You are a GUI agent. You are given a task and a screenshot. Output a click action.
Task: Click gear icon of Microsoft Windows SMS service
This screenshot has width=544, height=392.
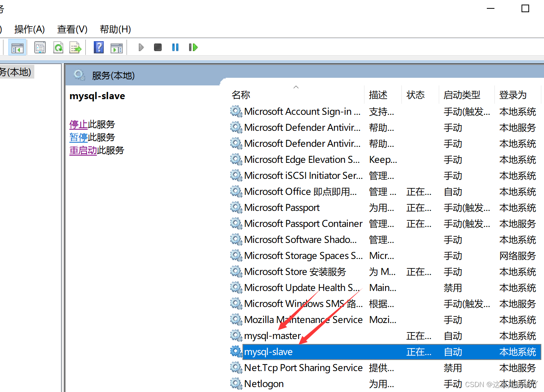click(x=236, y=304)
